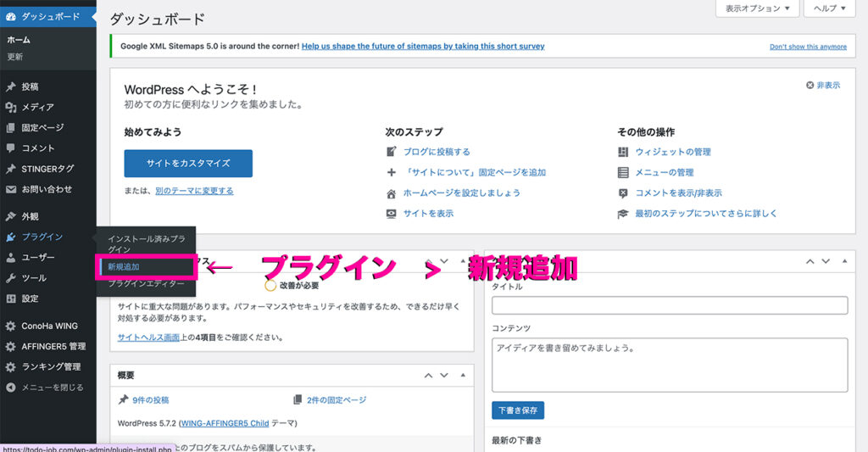This screenshot has width=868, height=452.
Task: Click the gear icon beside ランキング管理
Action: pyautogui.click(x=10, y=367)
